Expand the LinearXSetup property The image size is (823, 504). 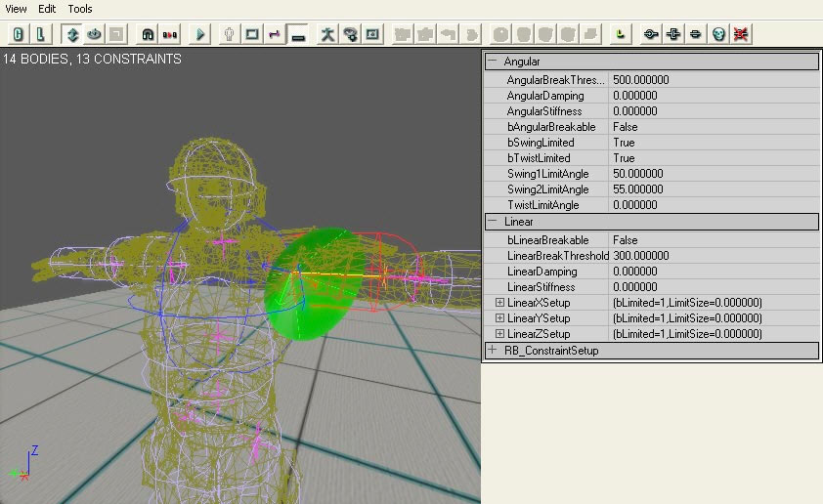tap(499, 303)
